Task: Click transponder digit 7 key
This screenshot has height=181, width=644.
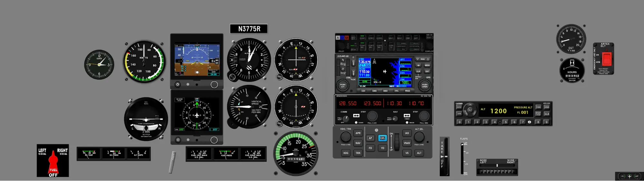Action: 523,122
